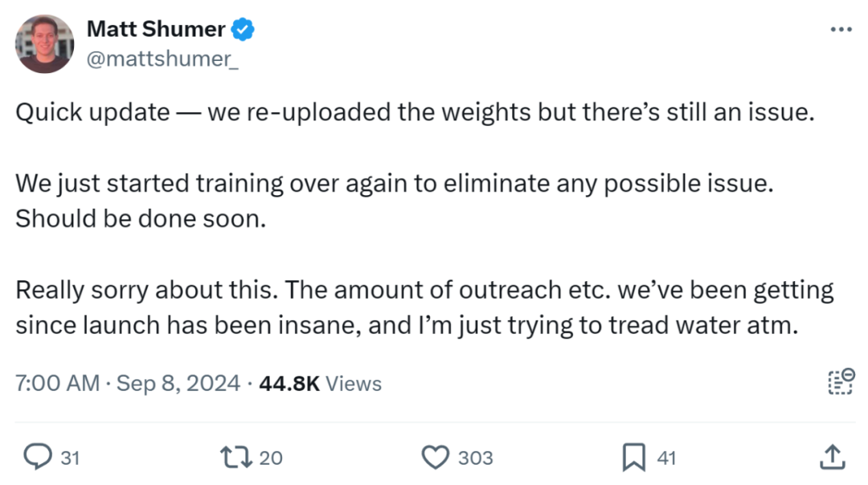Click the 7:00 AM timestamp
Viewport: 868px width, 485px height.
[x=57, y=384]
